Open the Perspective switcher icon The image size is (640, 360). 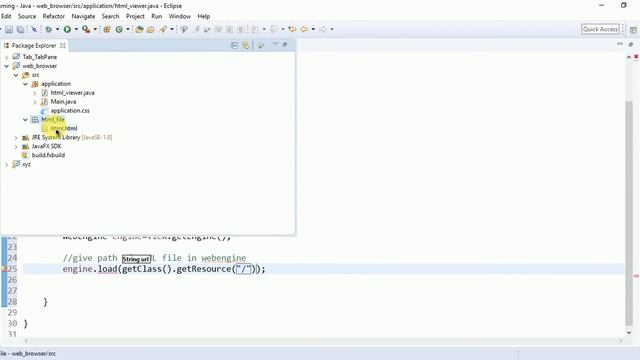633,30
